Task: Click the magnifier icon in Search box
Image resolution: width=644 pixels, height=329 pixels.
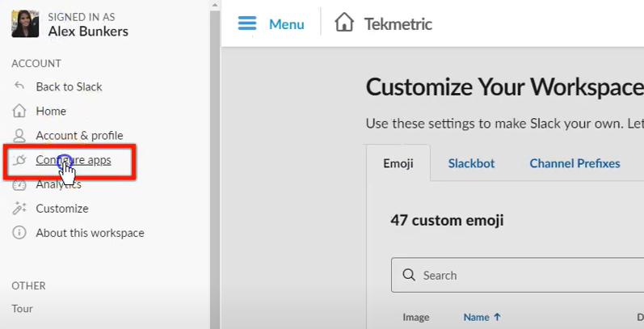Action: [x=409, y=275]
